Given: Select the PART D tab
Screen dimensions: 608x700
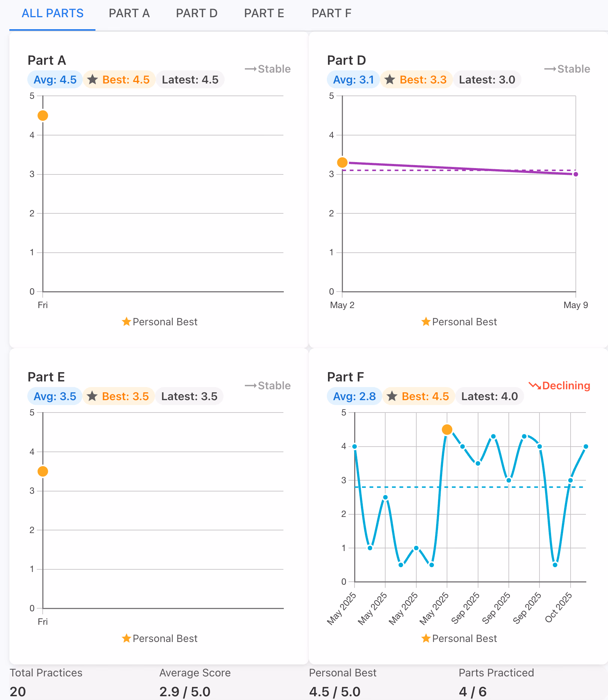Looking at the screenshot, I should 197,13.
